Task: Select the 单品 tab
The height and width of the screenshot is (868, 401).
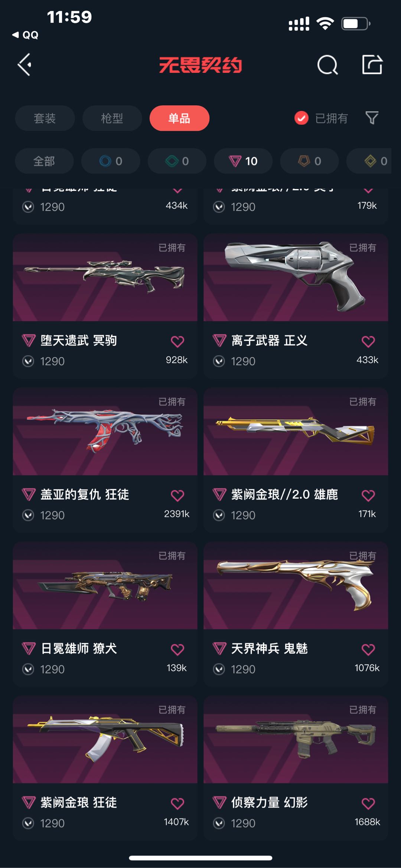Action: [x=179, y=118]
